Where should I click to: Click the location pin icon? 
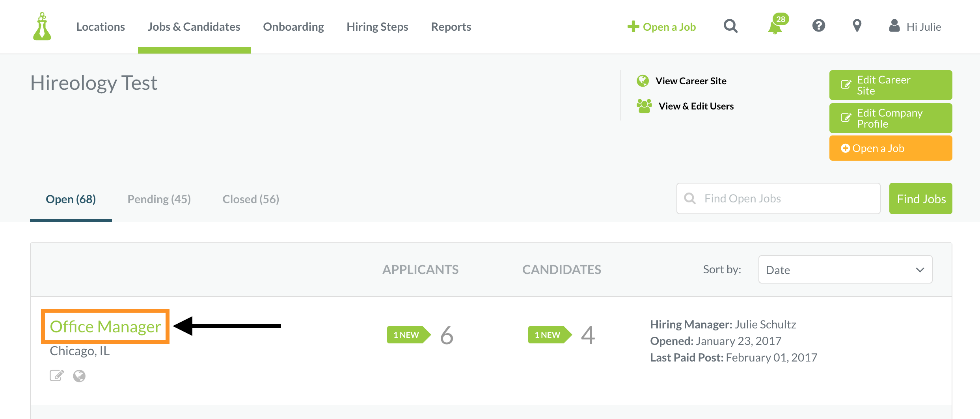pos(857,26)
